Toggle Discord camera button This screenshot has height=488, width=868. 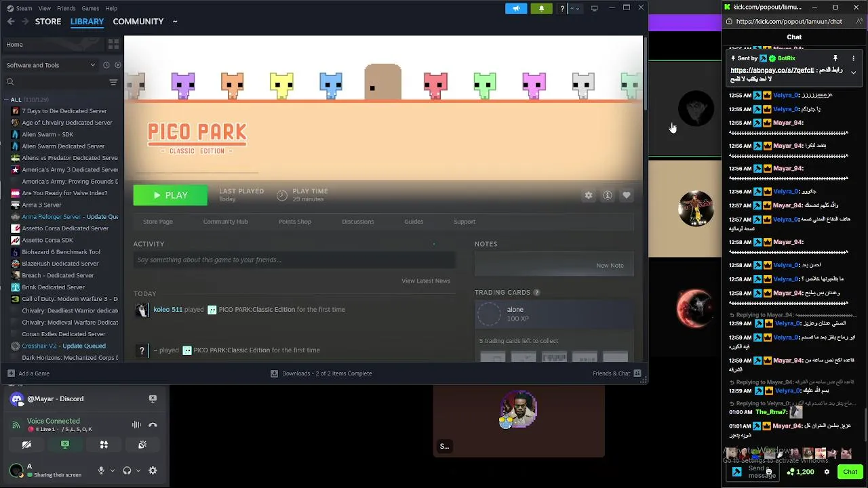pyautogui.click(x=26, y=445)
